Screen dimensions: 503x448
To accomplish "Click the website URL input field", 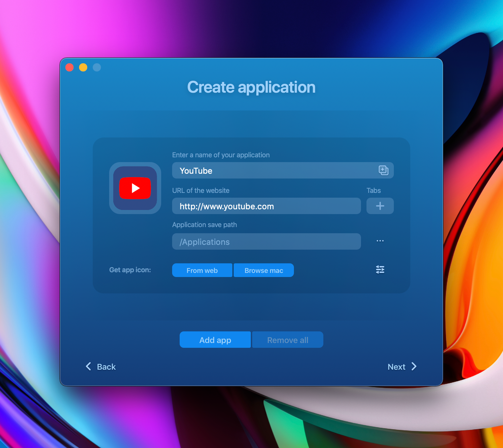I will click(x=267, y=206).
